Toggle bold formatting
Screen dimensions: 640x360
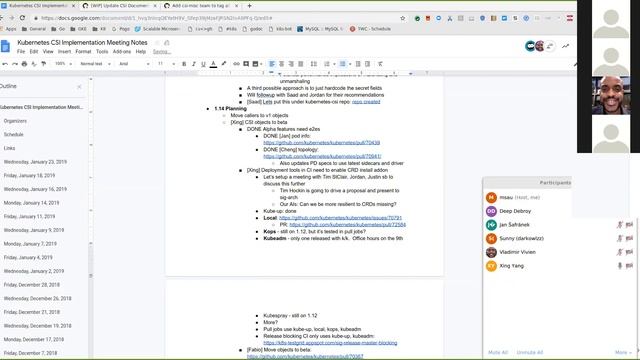coord(184,64)
